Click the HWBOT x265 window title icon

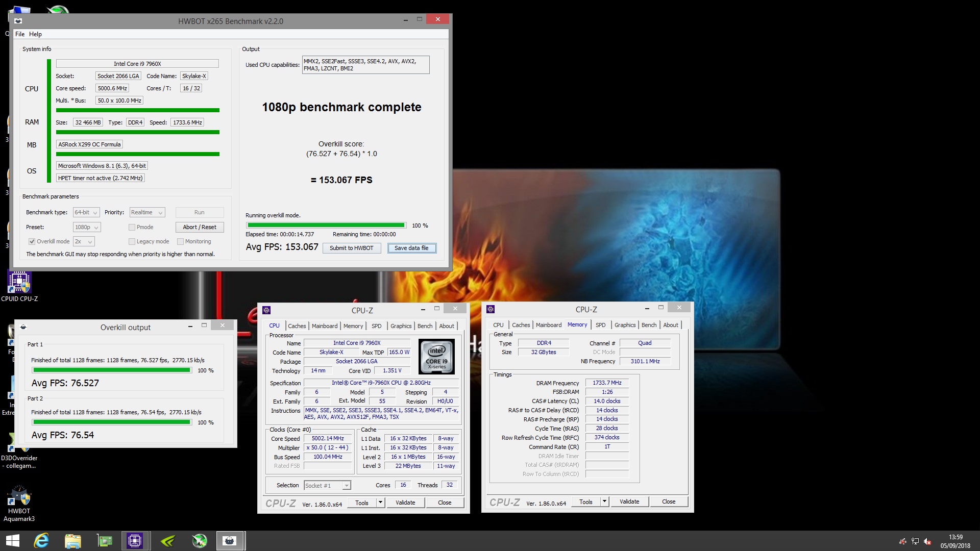click(x=18, y=21)
